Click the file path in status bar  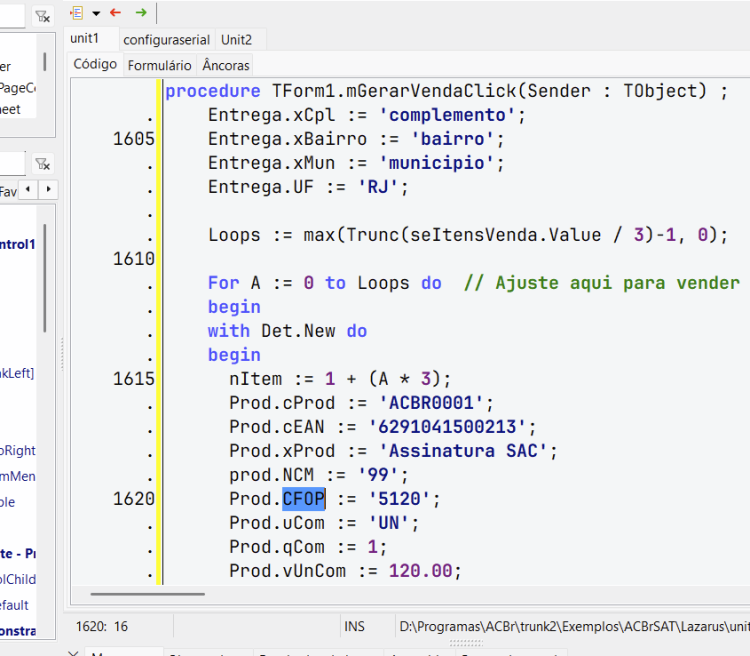[574, 626]
